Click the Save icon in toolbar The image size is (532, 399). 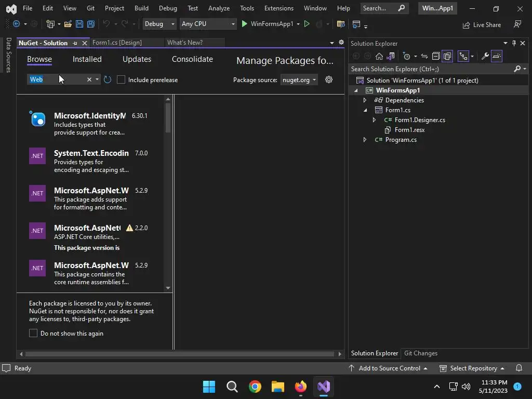pos(79,24)
